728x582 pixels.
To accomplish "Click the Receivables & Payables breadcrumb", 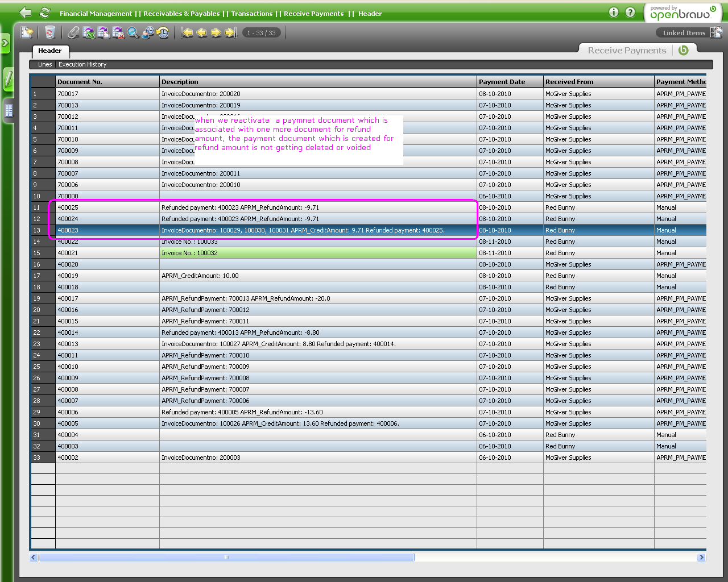I will tap(181, 14).
